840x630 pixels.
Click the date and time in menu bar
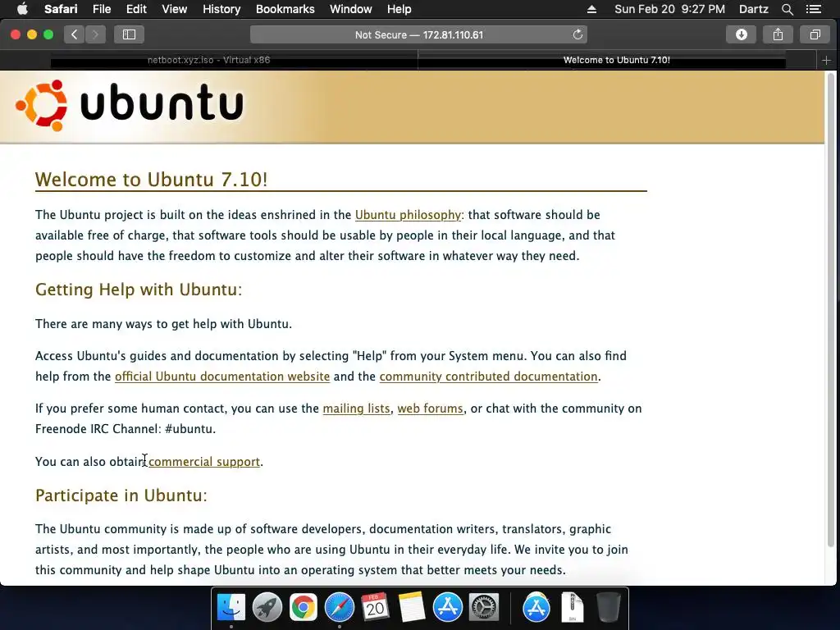coord(669,9)
